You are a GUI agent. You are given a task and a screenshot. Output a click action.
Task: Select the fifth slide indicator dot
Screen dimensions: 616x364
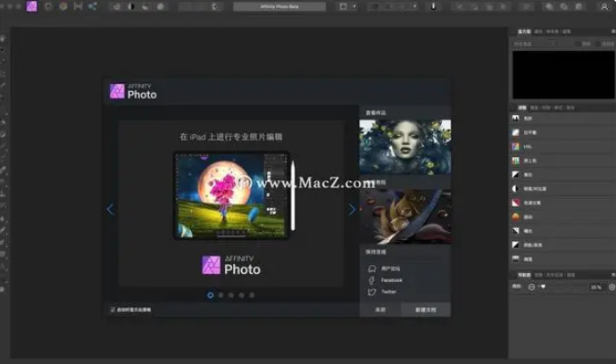pos(252,295)
